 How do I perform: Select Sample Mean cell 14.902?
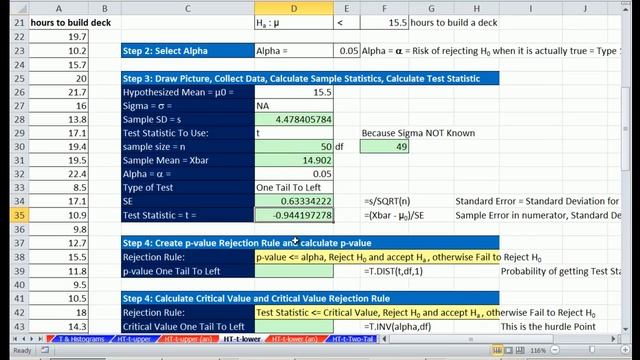(x=294, y=160)
